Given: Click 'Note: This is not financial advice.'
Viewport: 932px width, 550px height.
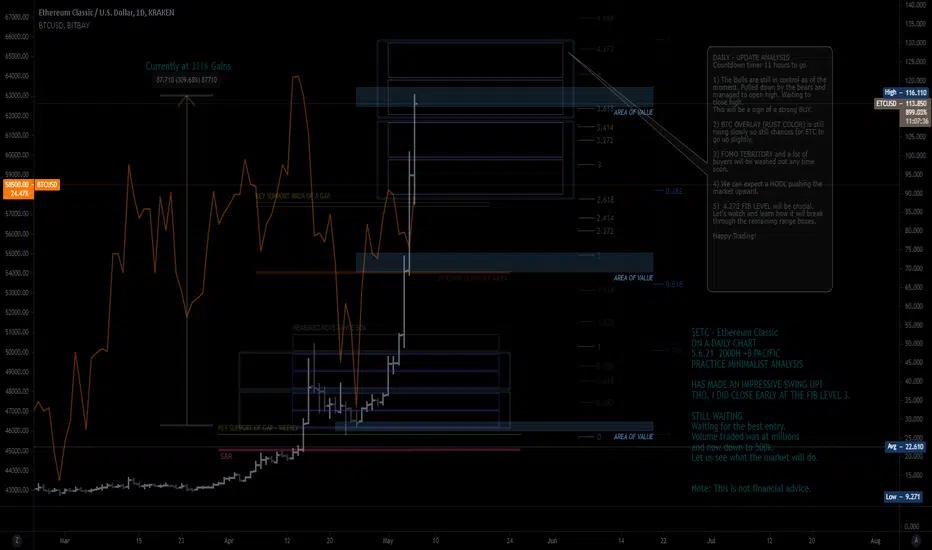Looking at the screenshot, I should tap(751, 488).
